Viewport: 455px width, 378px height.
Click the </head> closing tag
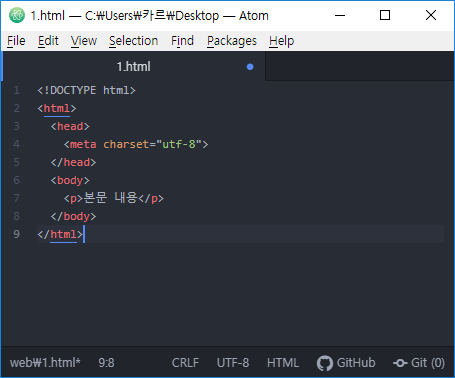click(73, 162)
